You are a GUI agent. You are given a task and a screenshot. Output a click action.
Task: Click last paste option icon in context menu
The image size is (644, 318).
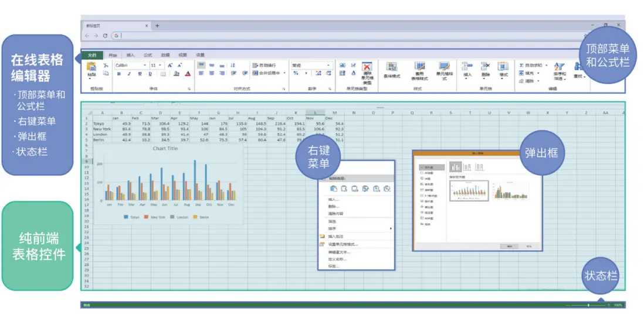coord(387,189)
